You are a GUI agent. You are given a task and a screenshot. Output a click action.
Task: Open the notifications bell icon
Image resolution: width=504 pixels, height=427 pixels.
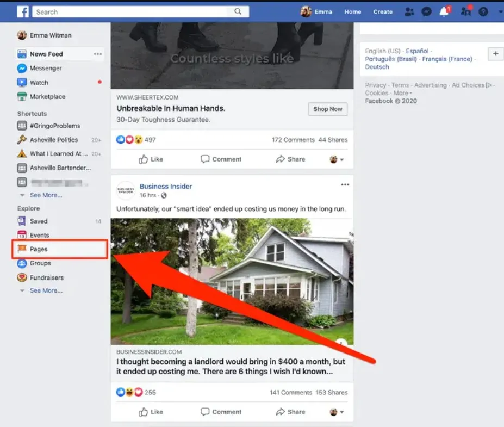point(444,11)
